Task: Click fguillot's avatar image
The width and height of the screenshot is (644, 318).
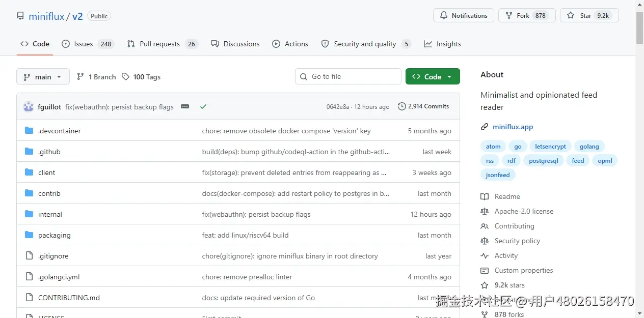Action: pyautogui.click(x=29, y=107)
